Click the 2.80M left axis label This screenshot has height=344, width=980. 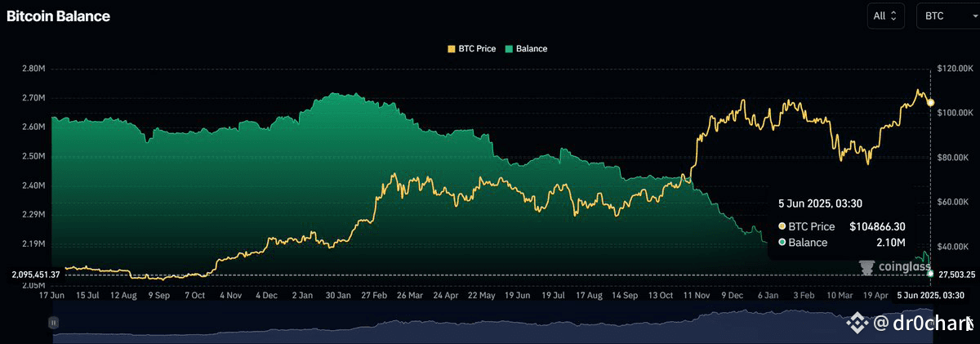tap(33, 69)
